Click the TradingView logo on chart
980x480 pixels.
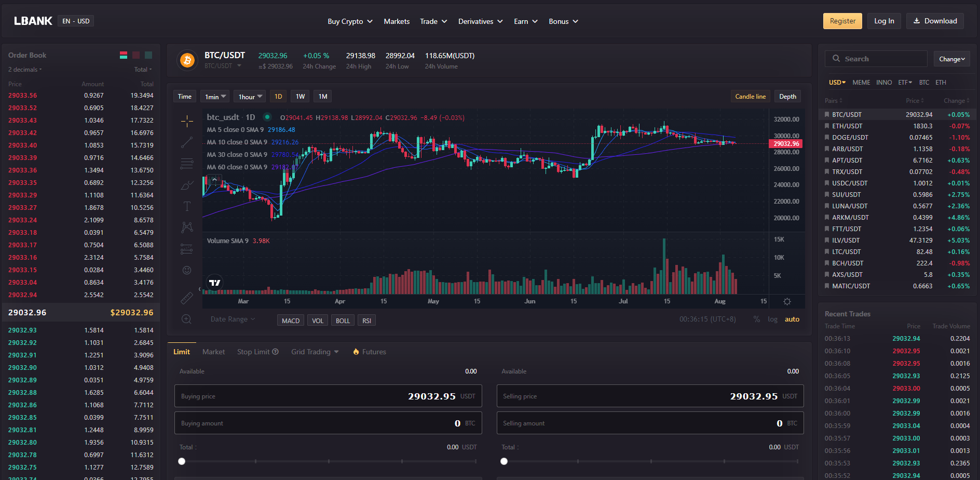click(214, 283)
